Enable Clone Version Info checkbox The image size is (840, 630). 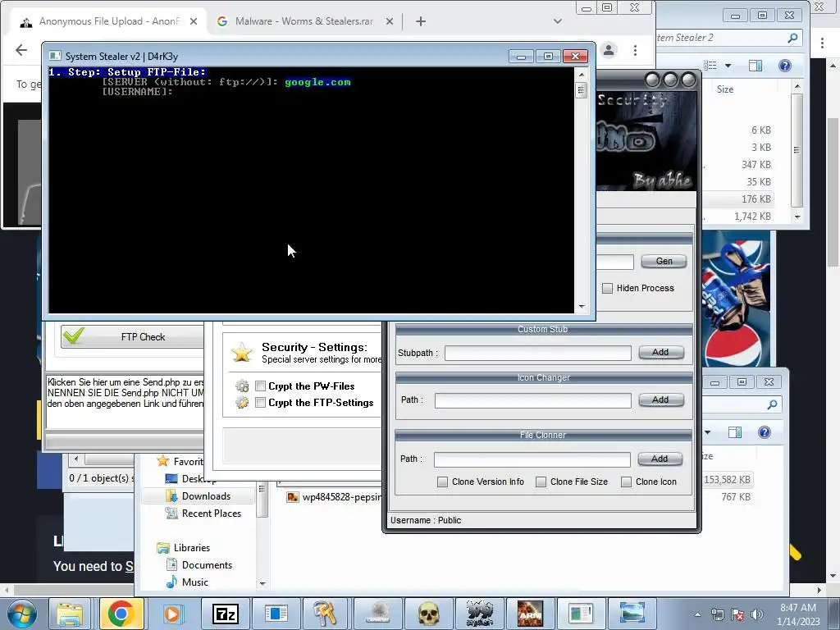442,482
